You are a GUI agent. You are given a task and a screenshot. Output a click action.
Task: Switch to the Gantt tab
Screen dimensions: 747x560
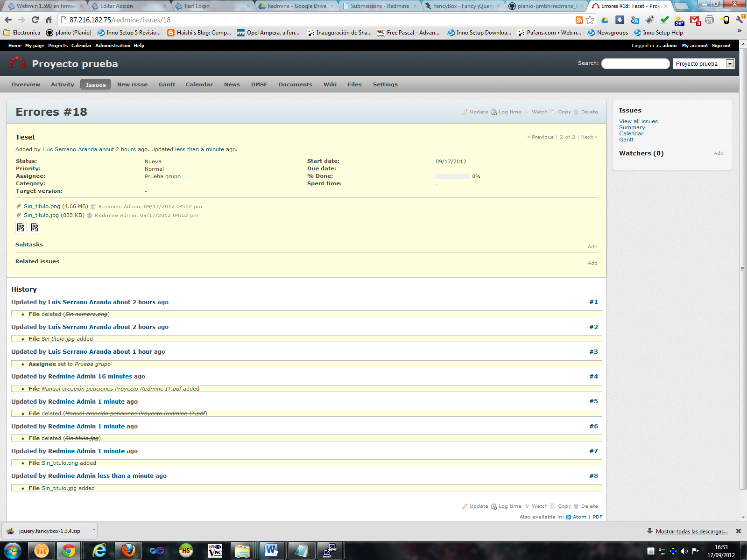point(167,84)
